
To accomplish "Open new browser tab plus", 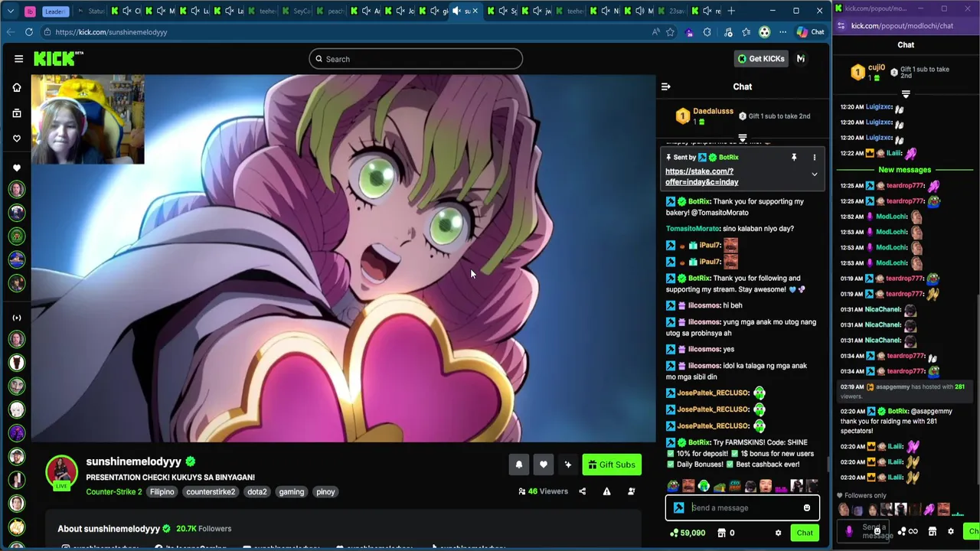I will pos(731,11).
